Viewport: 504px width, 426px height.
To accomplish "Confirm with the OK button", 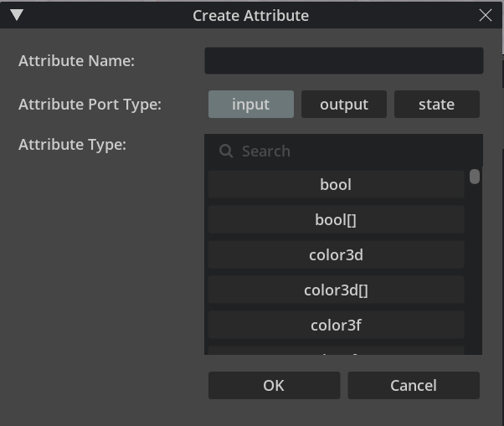I will 274,386.
